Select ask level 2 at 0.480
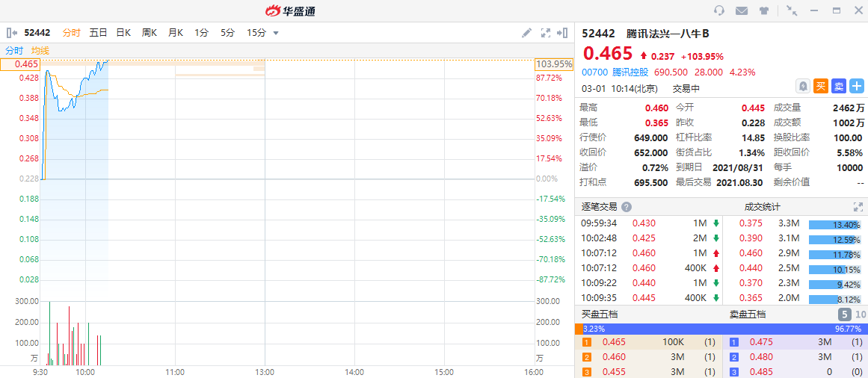Image resolution: width=868 pixels, height=378 pixels. (x=795, y=357)
